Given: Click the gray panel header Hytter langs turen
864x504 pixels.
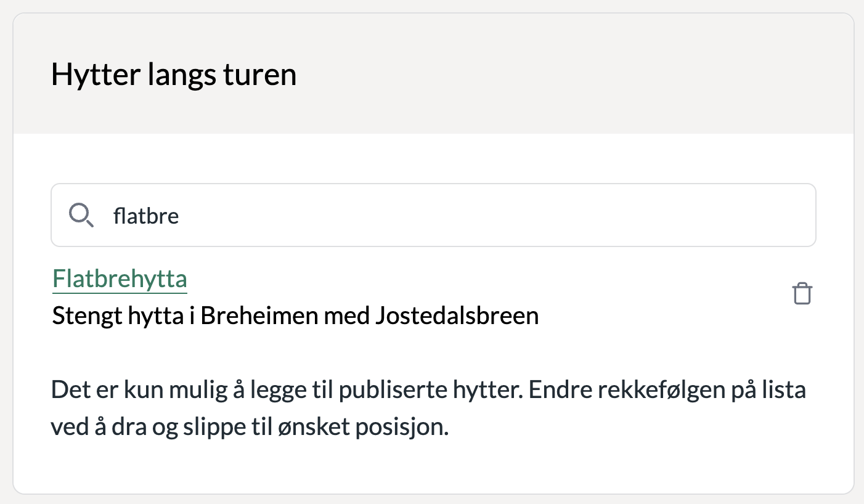Looking at the screenshot, I should point(433,73).
